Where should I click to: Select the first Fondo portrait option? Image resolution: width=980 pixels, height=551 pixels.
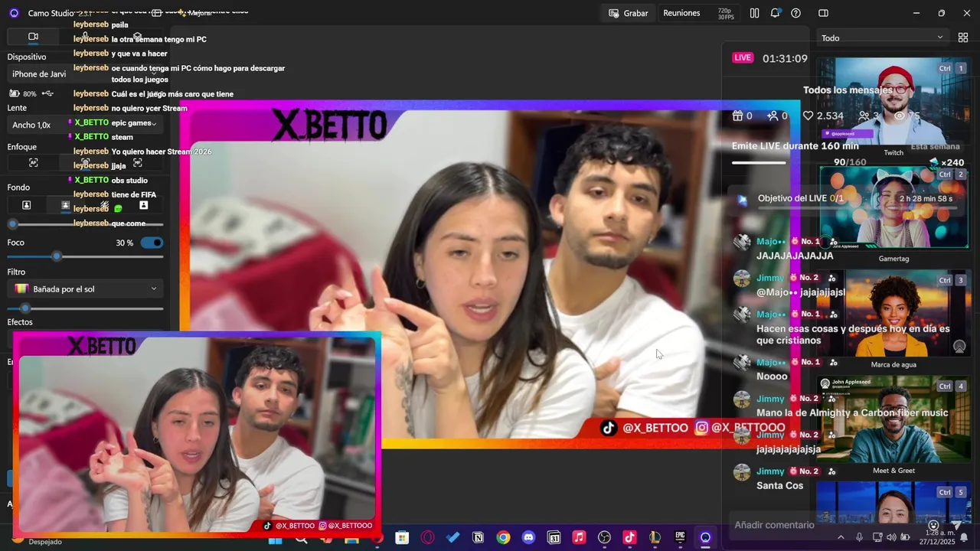click(x=26, y=205)
